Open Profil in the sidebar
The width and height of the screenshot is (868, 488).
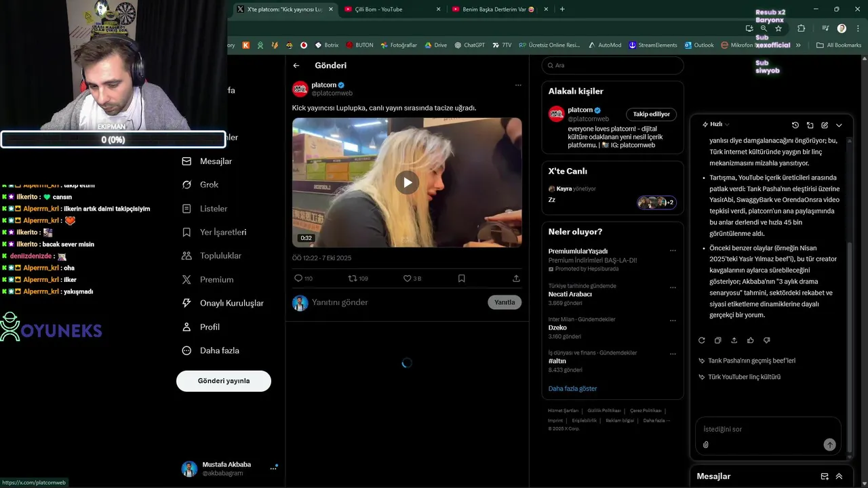coord(201,327)
